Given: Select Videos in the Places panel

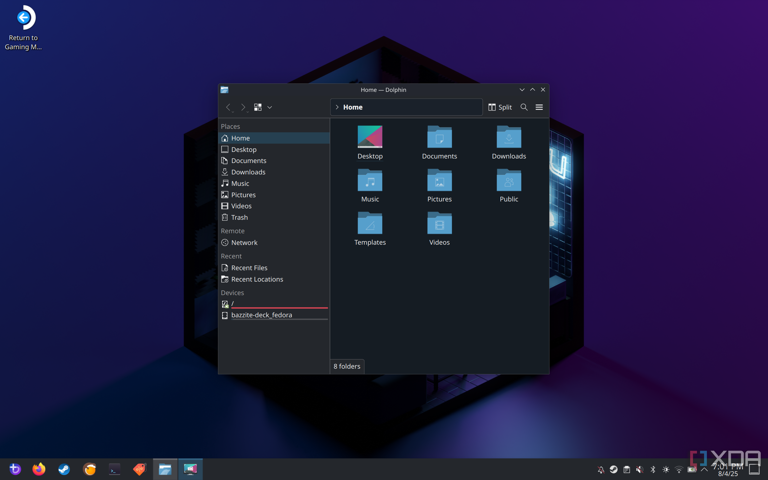Looking at the screenshot, I should coord(274,206).
